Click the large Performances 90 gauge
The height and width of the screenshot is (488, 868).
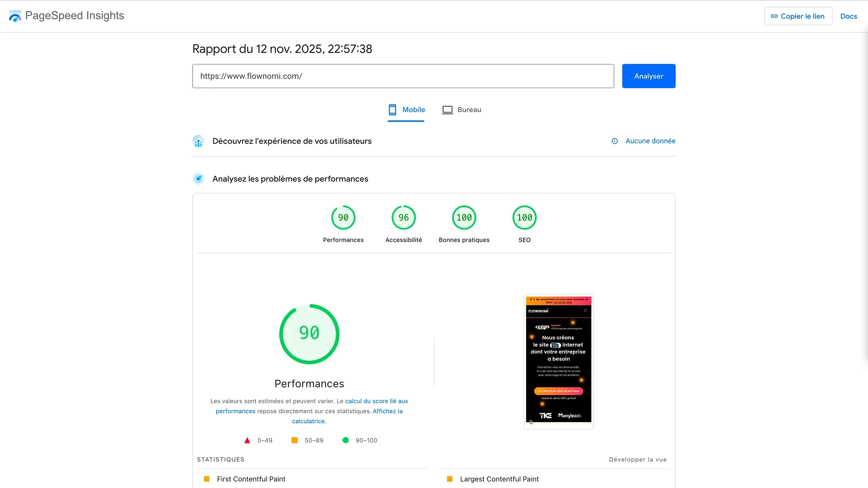[309, 334]
